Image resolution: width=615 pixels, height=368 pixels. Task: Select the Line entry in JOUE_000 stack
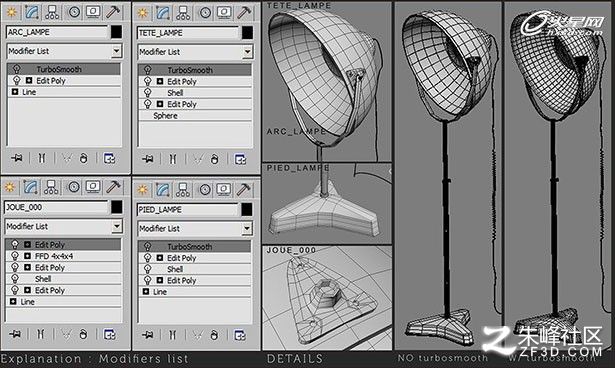click(x=63, y=302)
